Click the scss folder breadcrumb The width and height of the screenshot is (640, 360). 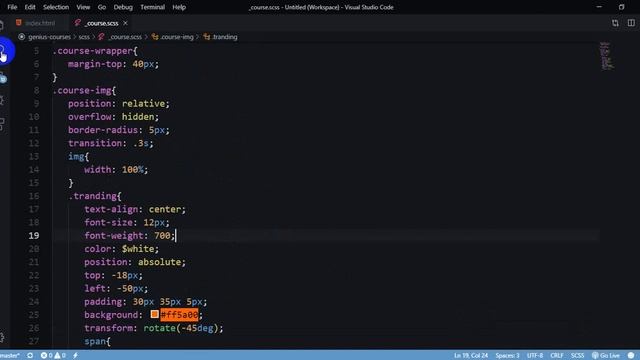pyautogui.click(x=84, y=37)
